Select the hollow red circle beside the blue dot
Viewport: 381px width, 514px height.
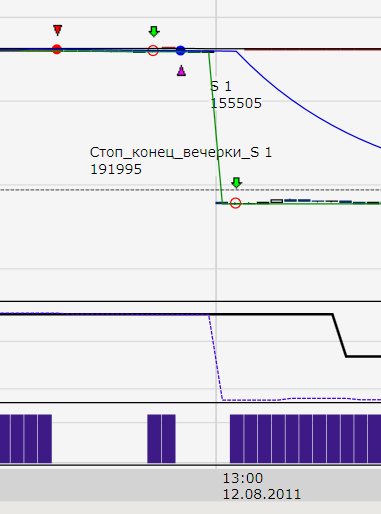(153, 51)
